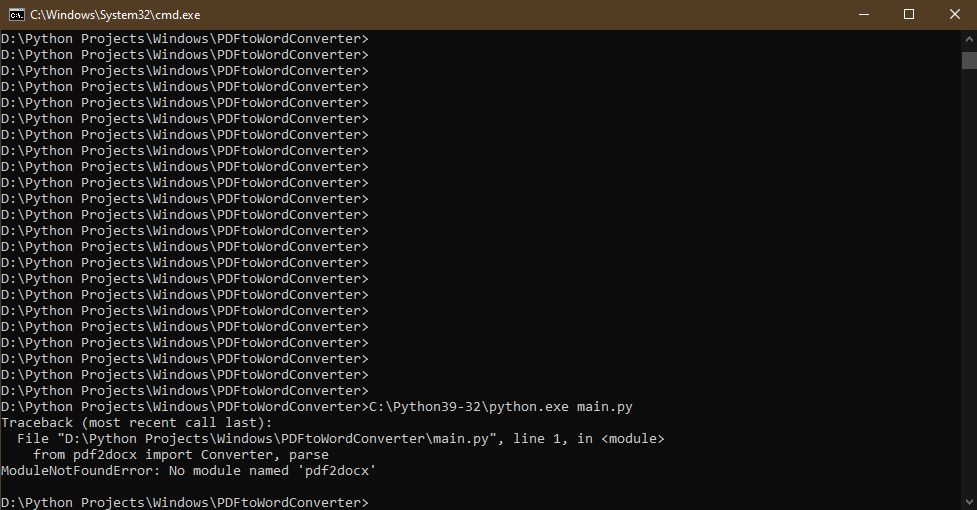The width and height of the screenshot is (977, 510).
Task: Close the Command Prompt window
Action: pyautogui.click(x=955, y=14)
